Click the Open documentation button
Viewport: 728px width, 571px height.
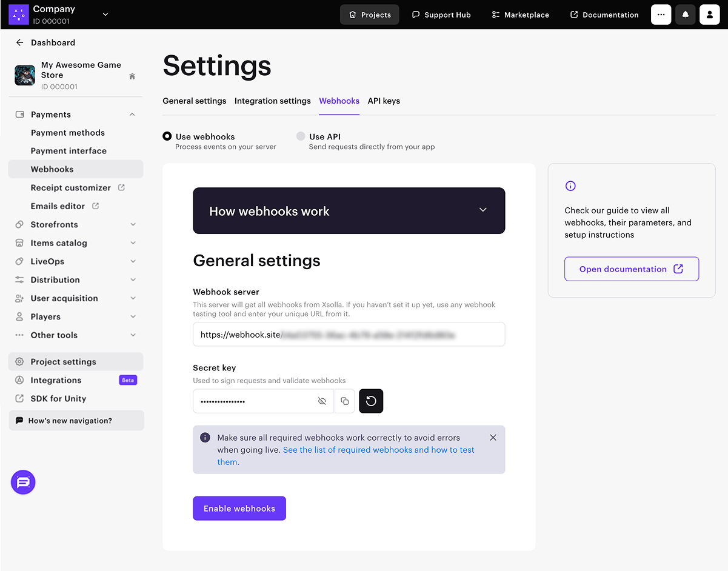click(x=631, y=269)
